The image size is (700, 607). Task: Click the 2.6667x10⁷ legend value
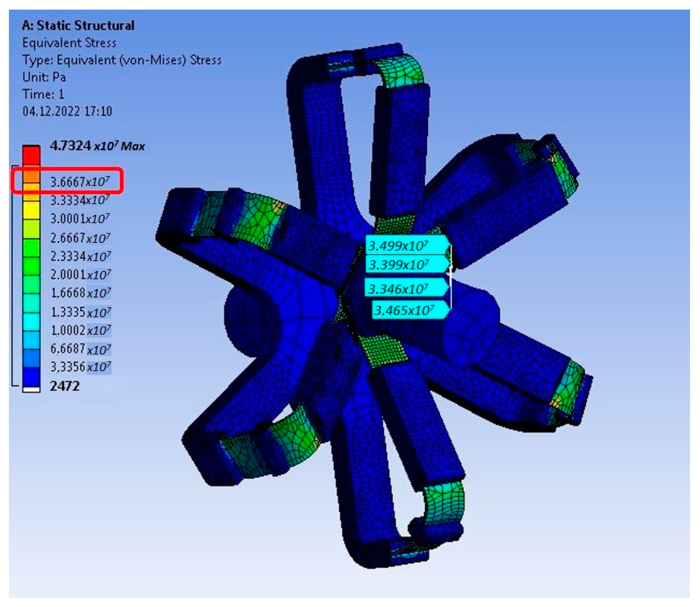(x=80, y=238)
